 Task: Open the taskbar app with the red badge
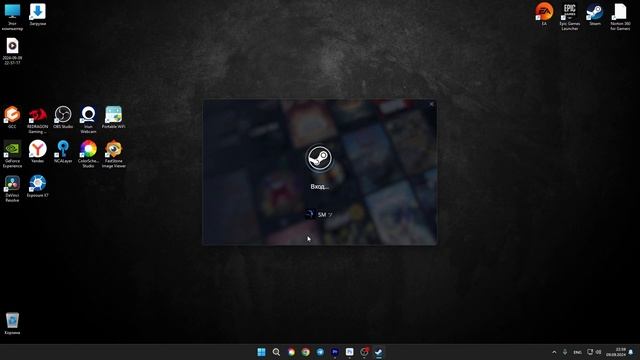tap(364, 352)
